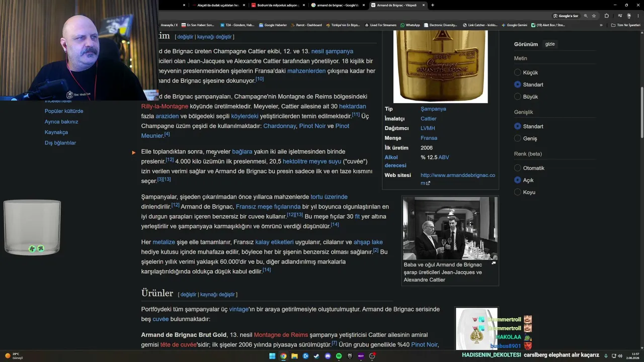This screenshot has width=644, height=362.
Task: Click the Fransız meşe fıçılarında link
Action: click(268, 207)
